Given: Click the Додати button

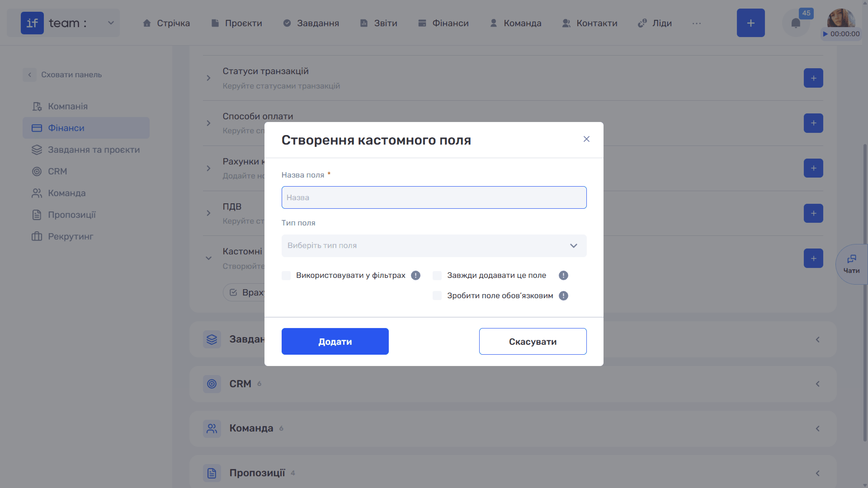Looking at the screenshot, I should (335, 342).
